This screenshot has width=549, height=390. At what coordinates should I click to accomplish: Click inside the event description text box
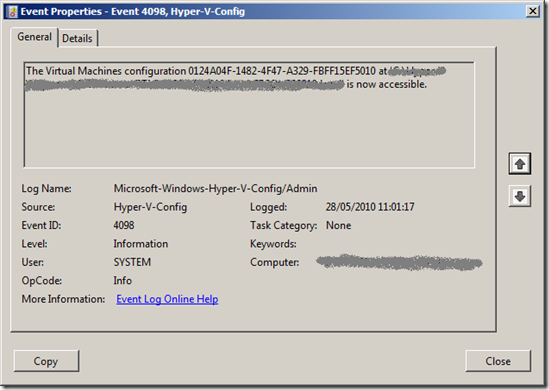pyautogui.click(x=249, y=115)
